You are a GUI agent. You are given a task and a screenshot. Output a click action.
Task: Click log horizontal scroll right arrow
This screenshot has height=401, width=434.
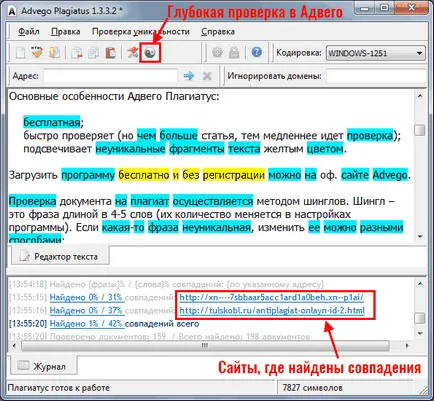point(407,346)
